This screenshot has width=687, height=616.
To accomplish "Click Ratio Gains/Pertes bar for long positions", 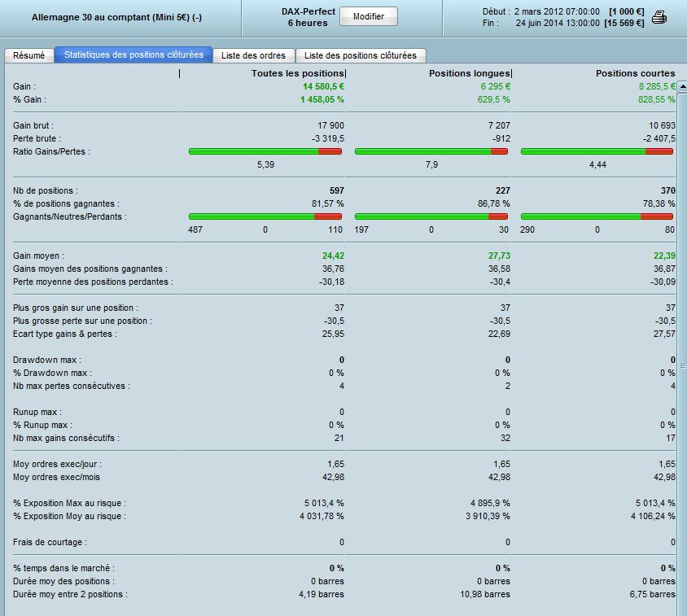I will [x=431, y=151].
